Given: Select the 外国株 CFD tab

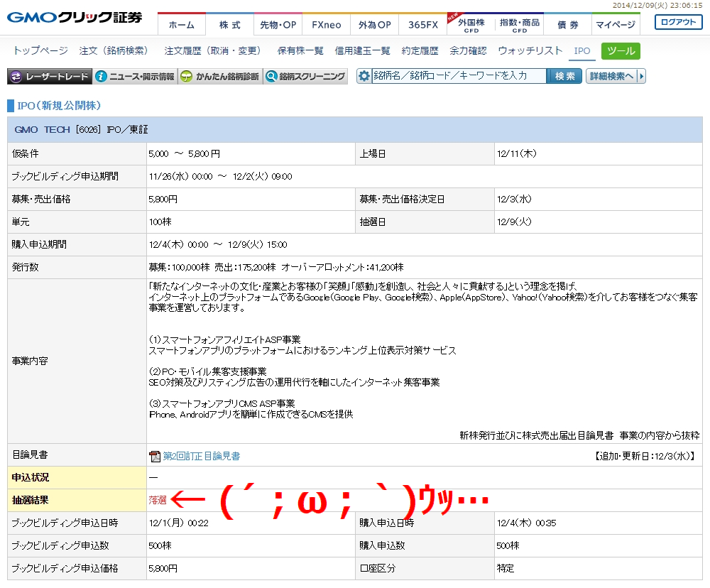Looking at the screenshot, I should pyautogui.click(x=471, y=25).
